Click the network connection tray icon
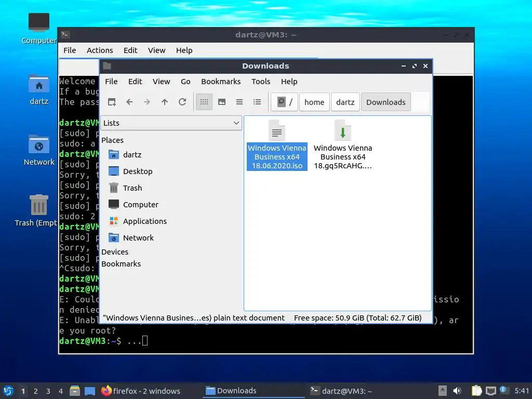The width and height of the screenshot is (532, 399). 490,391
